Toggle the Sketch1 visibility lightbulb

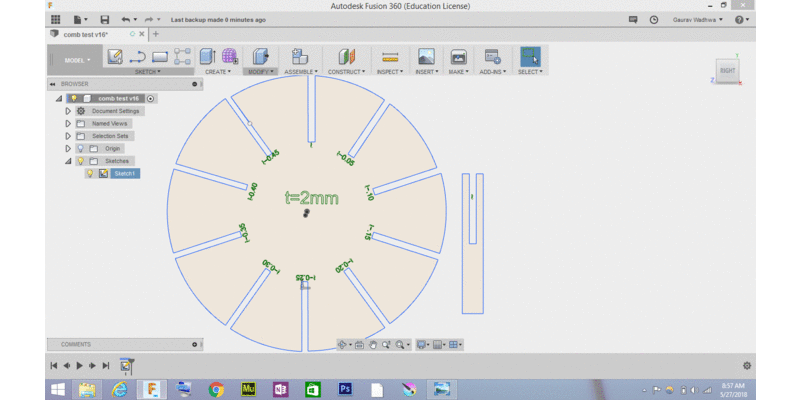90,173
